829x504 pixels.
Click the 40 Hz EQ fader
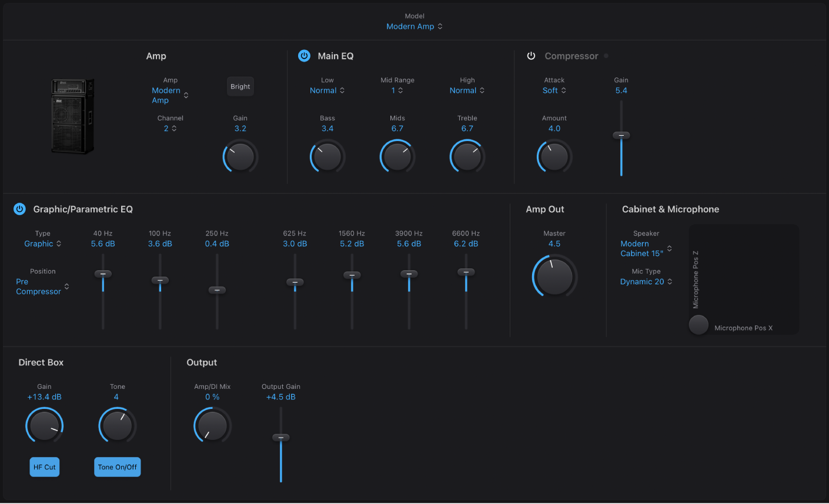pos(103,274)
